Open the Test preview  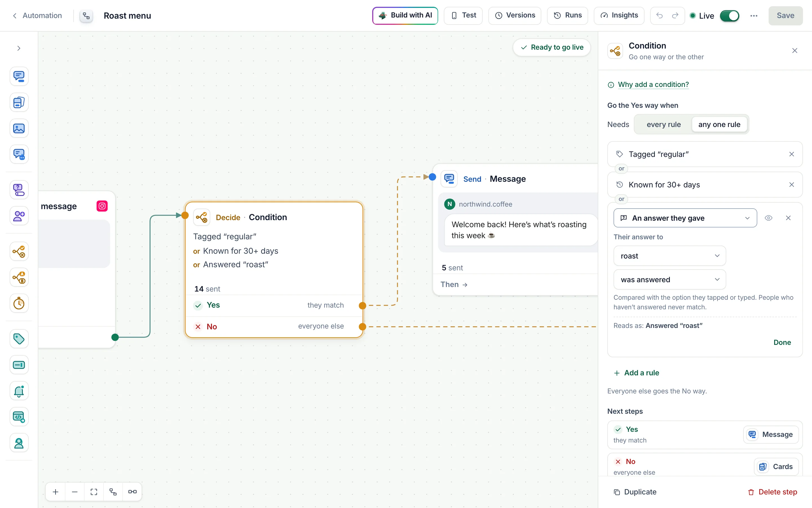click(463, 16)
